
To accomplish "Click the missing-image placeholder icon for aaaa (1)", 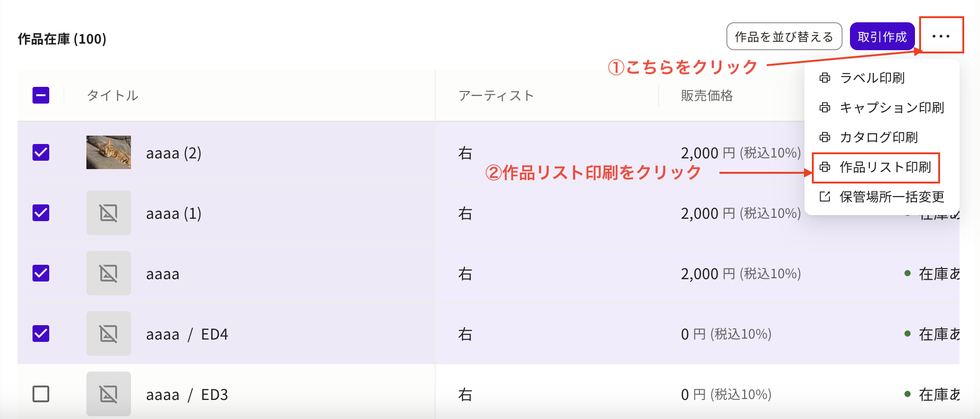I will pos(108,213).
